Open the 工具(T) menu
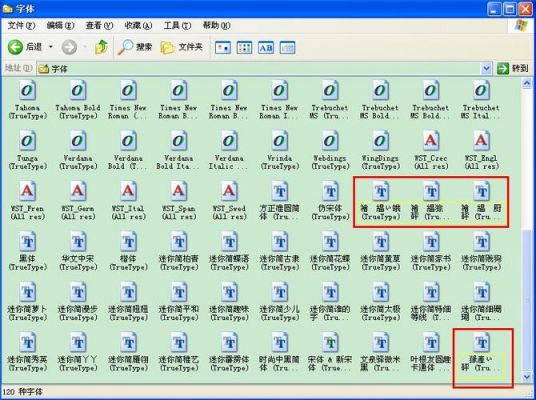This screenshot has height=400, width=536. 177,26
